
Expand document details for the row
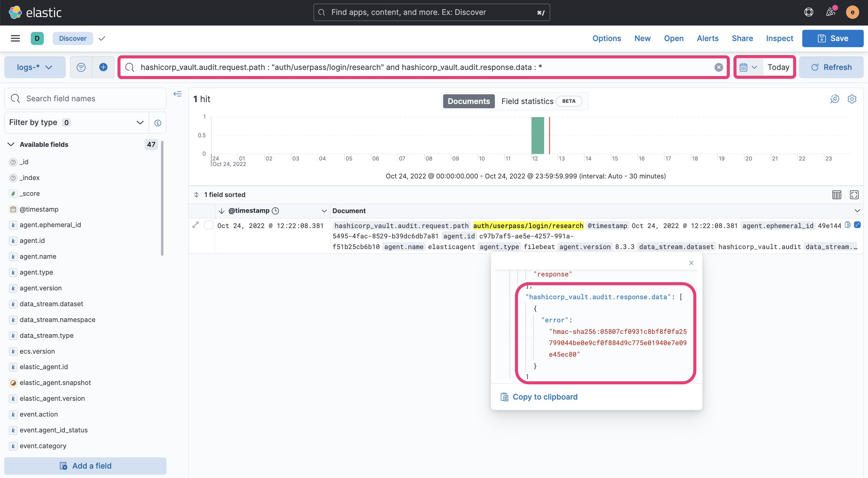coord(196,225)
